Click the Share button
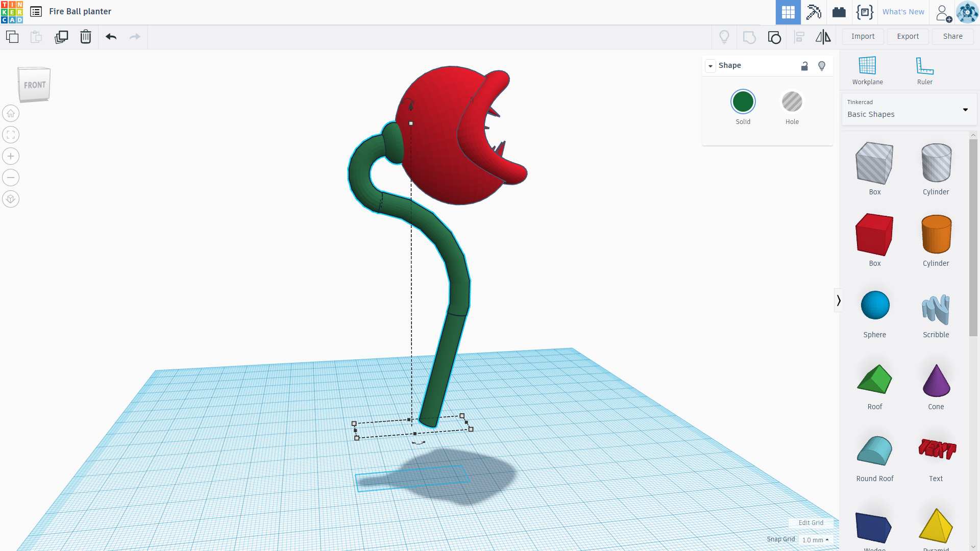 point(952,36)
